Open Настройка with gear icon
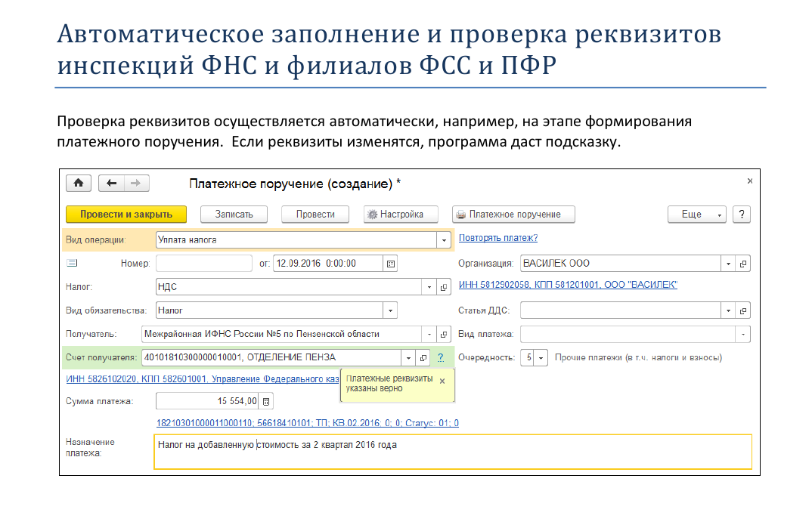The width and height of the screenshot is (812, 525). pos(401,214)
